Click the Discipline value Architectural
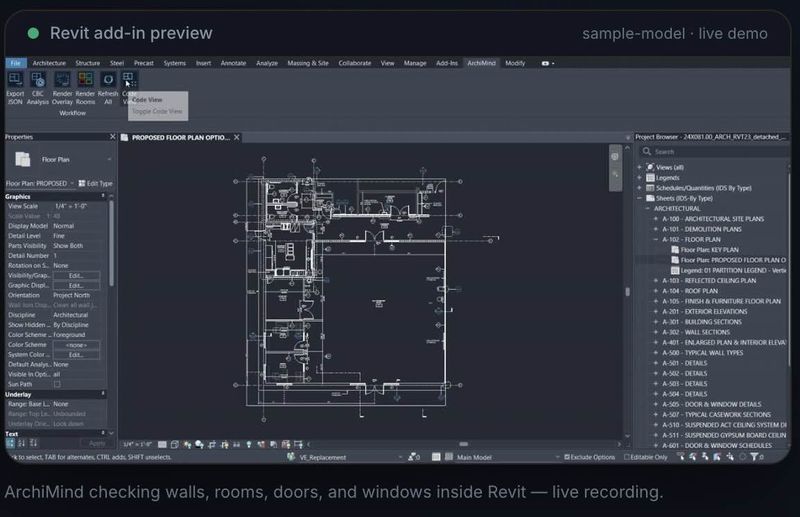 [x=70, y=315]
